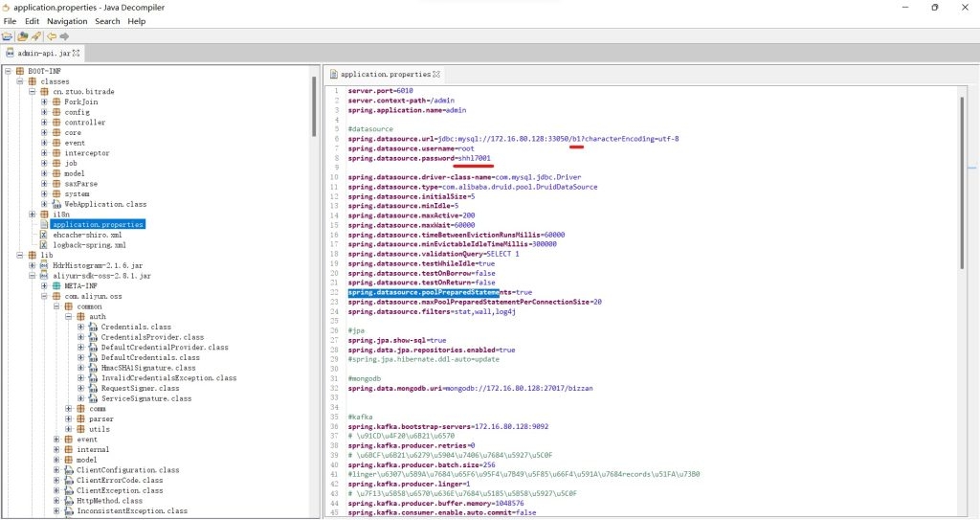Open the Search menu
This screenshot has height=520, width=980.
(x=107, y=21)
